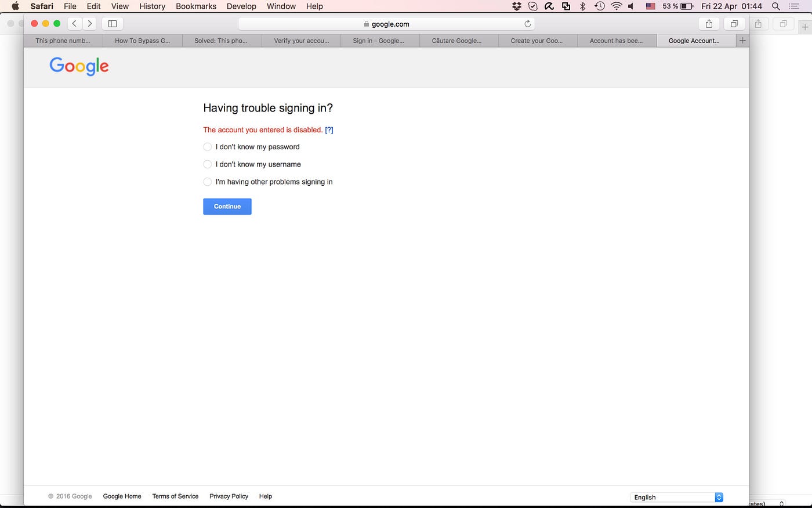Open the File menu

click(x=70, y=6)
